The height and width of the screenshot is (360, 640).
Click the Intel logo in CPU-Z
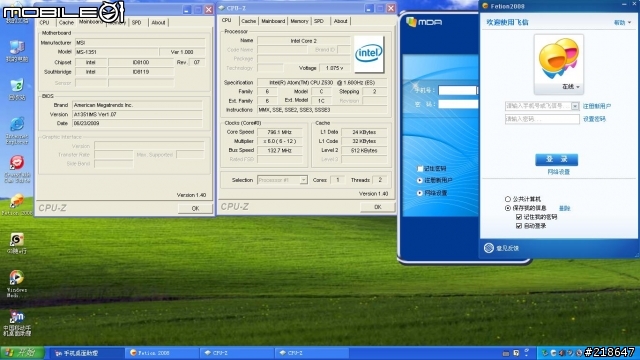369,54
